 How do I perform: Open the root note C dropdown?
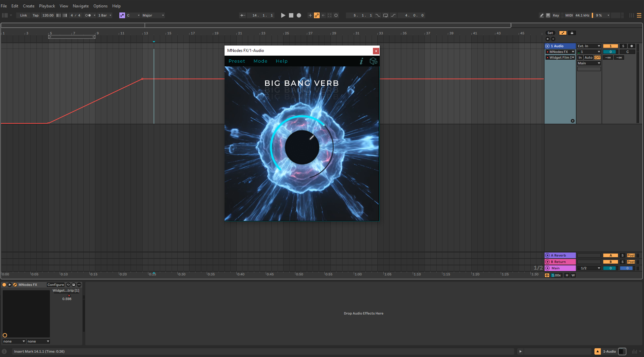click(x=133, y=16)
